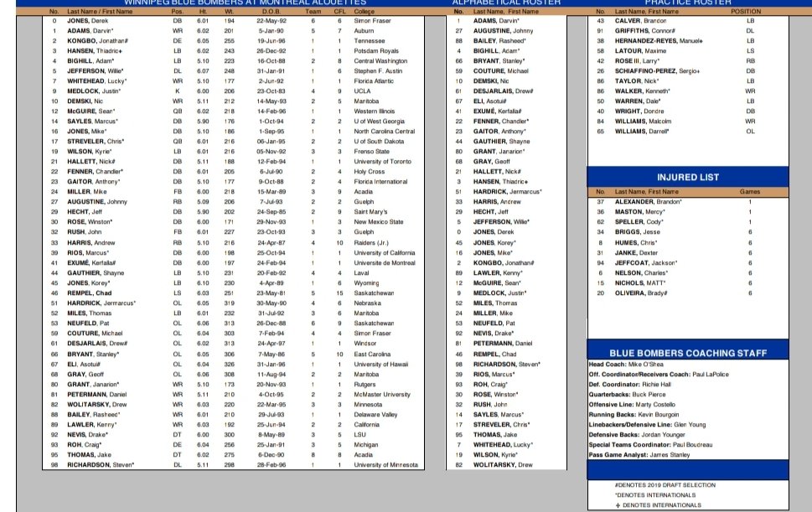Click date '22-May-92' in roster
This screenshot has width=812, height=512.
(271, 21)
